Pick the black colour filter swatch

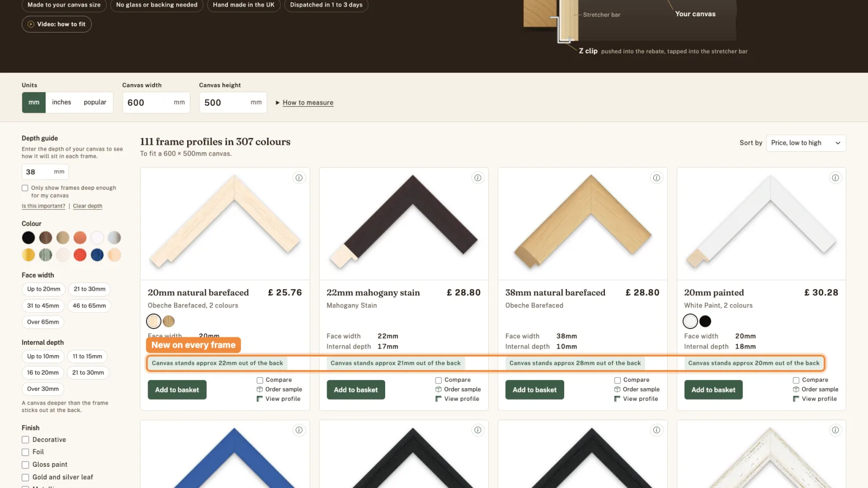point(28,237)
